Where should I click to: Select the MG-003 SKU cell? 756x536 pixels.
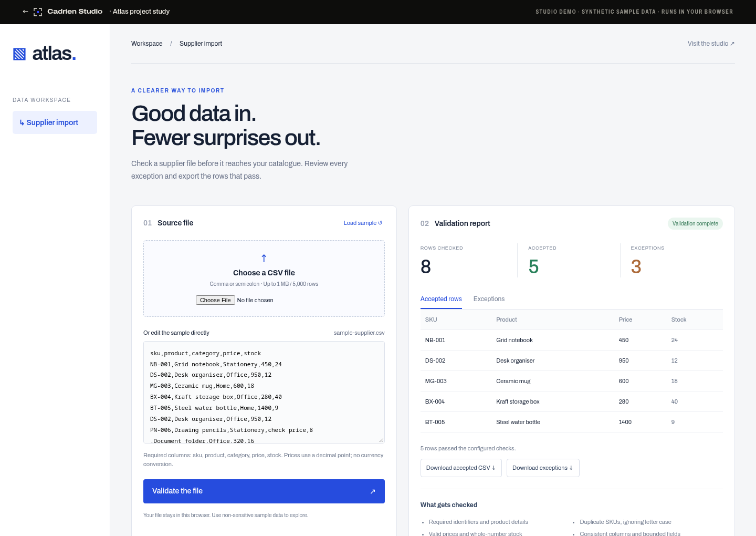click(x=436, y=381)
